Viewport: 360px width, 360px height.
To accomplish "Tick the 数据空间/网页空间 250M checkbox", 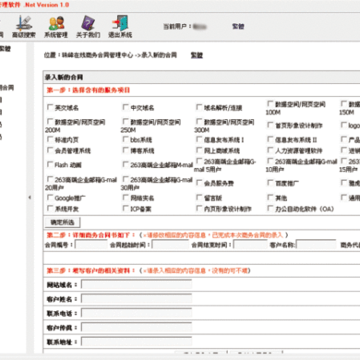I will (126, 122).
